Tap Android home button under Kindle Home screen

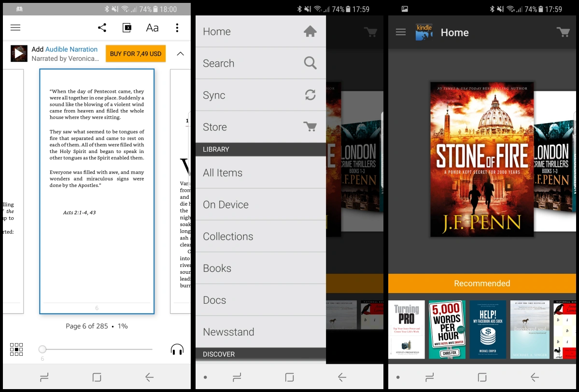pos(482,377)
